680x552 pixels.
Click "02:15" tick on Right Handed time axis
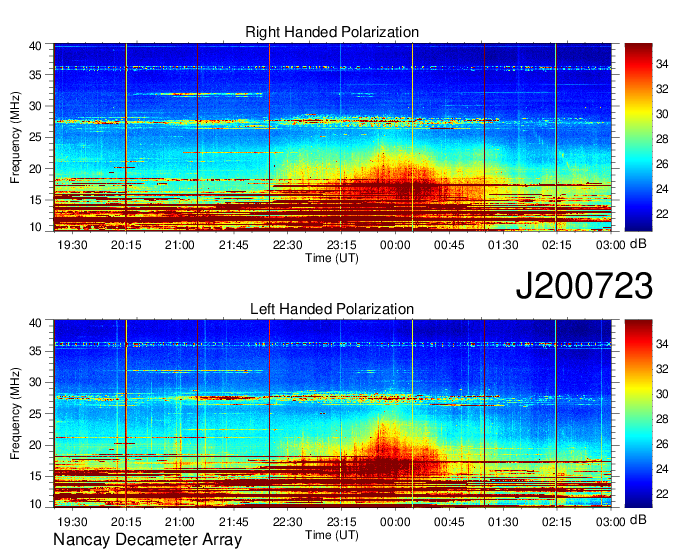coord(557,245)
